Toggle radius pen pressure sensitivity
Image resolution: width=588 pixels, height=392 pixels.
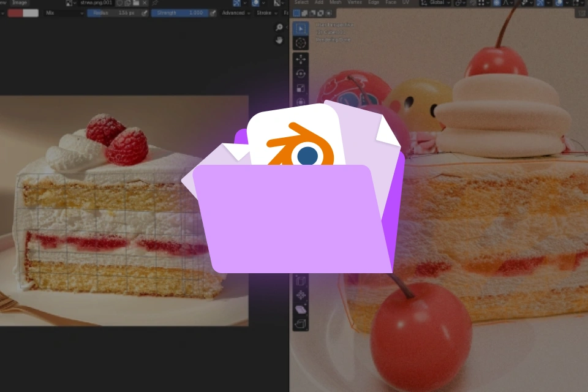(x=145, y=13)
